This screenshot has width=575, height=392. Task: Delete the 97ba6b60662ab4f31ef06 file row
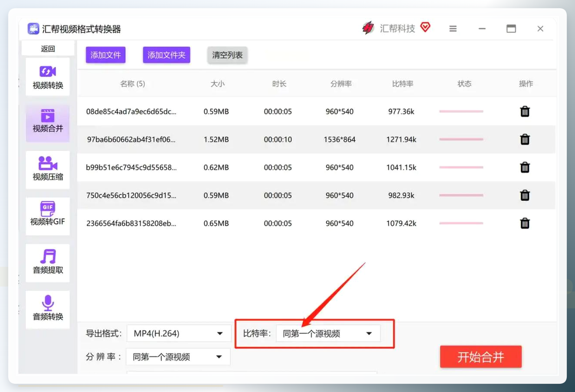click(525, 139)
